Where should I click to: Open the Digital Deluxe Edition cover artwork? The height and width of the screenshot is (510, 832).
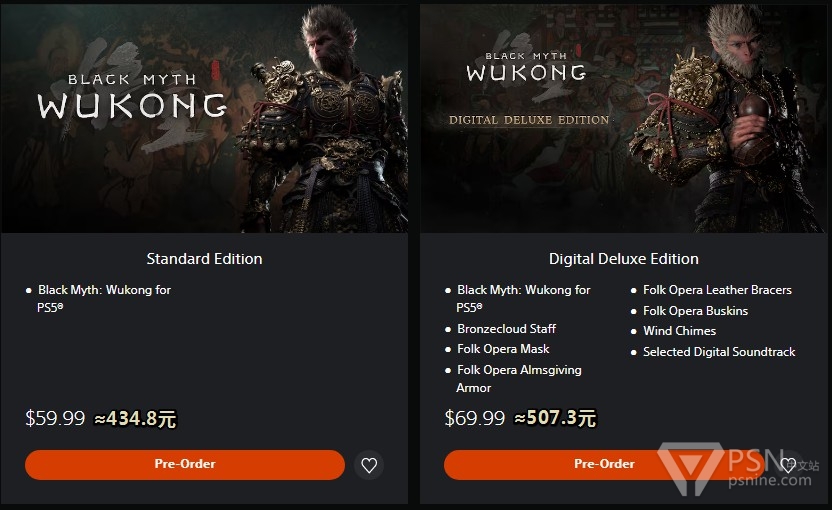(623, 118)
